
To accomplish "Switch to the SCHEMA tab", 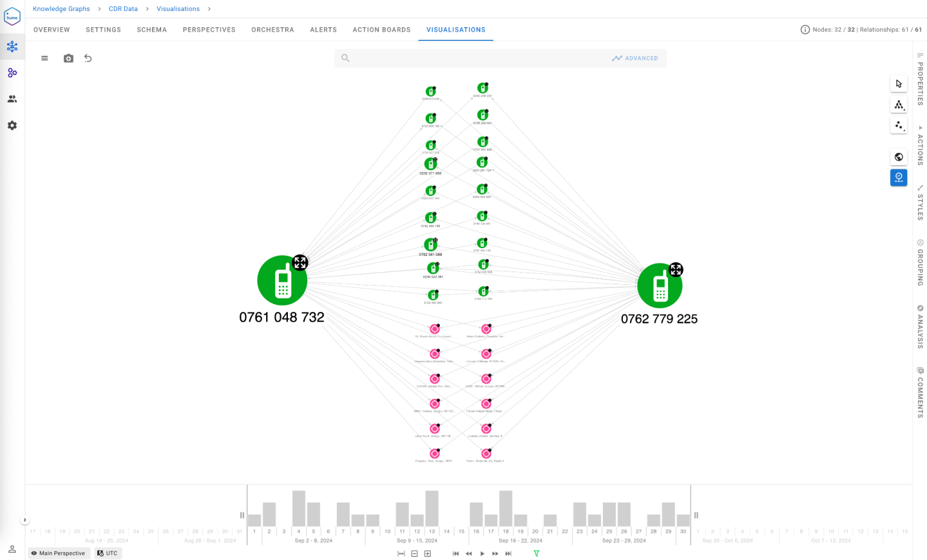I will [x=151, y=30].
